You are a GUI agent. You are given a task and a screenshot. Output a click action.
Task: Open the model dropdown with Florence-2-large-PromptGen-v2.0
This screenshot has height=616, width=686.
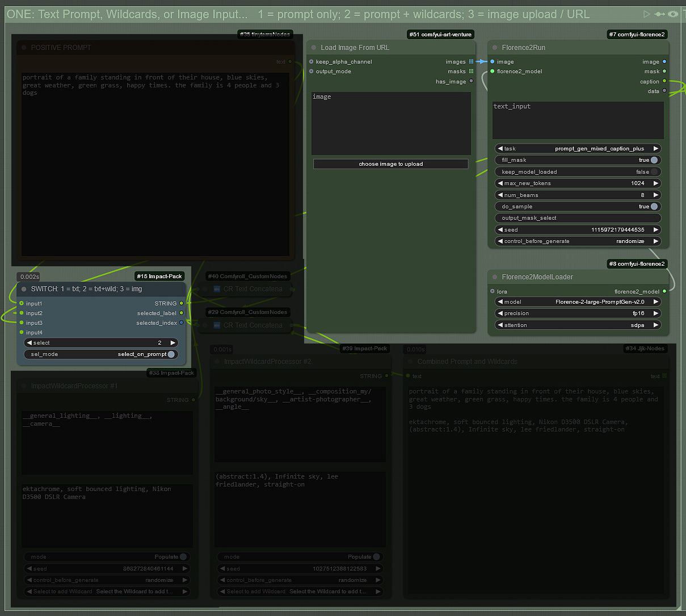click(578, 302)
